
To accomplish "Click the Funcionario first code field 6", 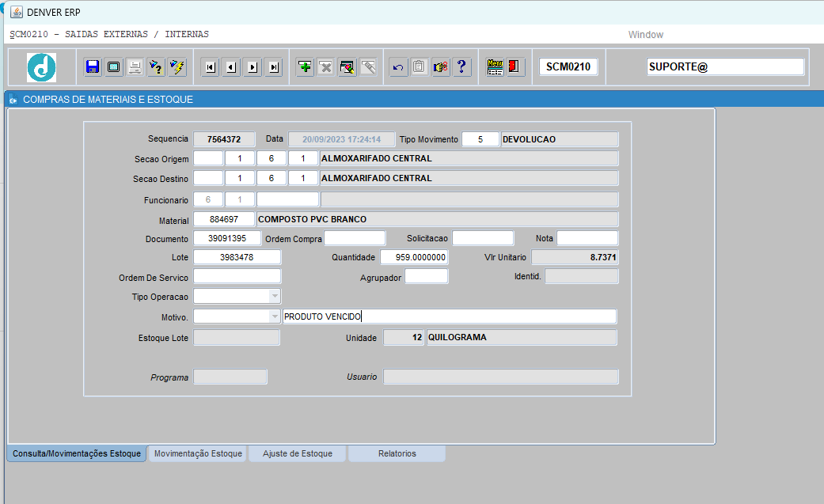I will 208,199.
